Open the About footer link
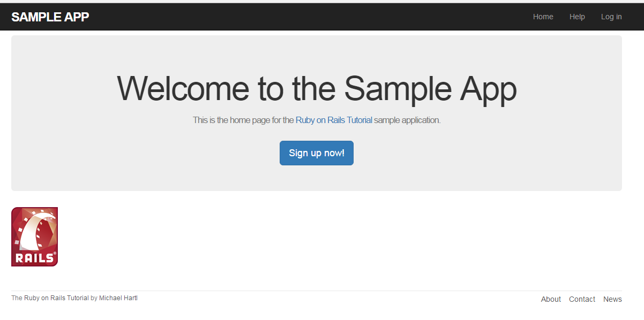Image resolution: width=644 pixels, height=320 pixels. tap(551, 300)
